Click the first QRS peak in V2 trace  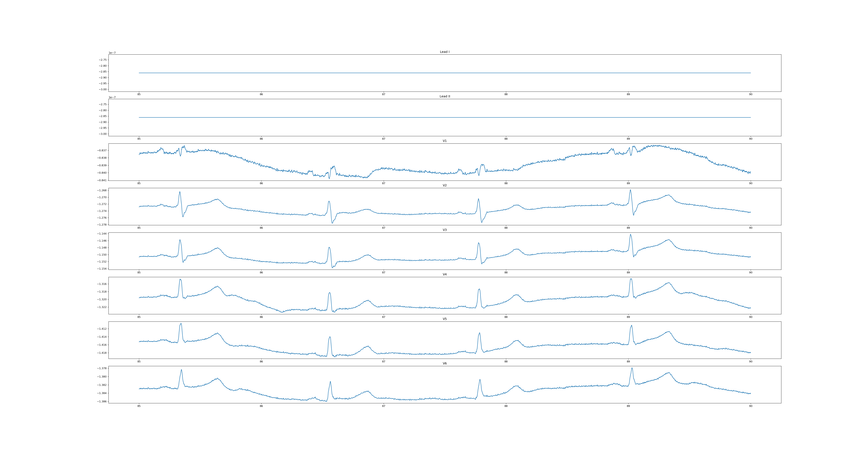coord(180,192)
